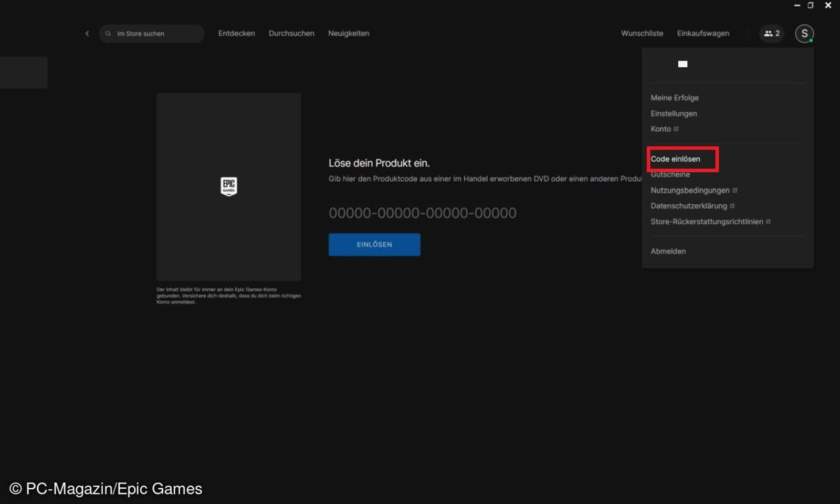Click the external link icon beside Datenschutzerklärung
Image resolution: width=840 pixels, height=504 pixels.
pyautogui.click(x=732, y=206)
